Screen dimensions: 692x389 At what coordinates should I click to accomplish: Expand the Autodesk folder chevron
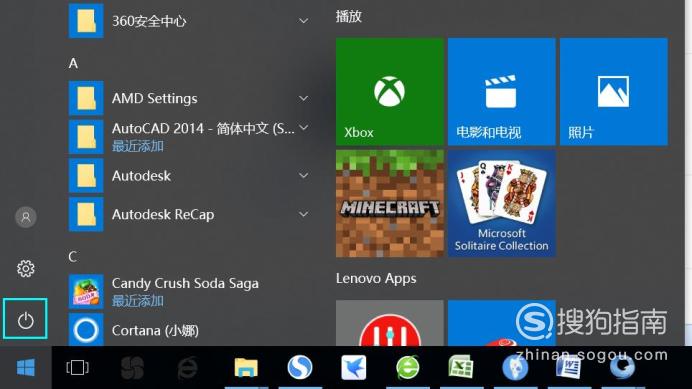303,176
